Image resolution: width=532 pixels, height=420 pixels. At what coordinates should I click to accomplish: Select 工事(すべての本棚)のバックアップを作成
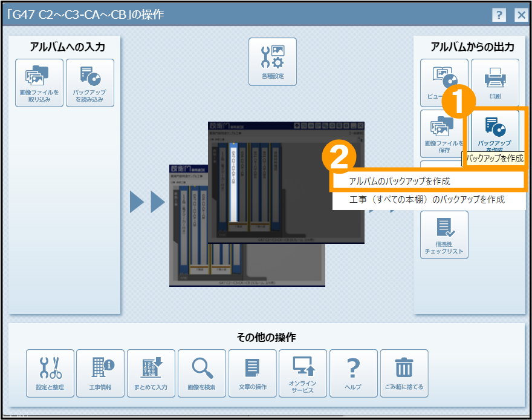point(427,199)
